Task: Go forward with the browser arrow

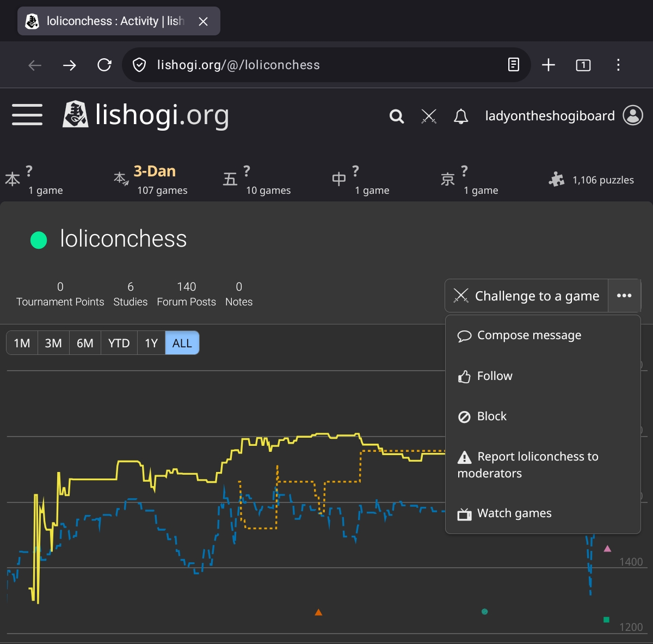Action: pyautogui.click(x=70, y=65)
